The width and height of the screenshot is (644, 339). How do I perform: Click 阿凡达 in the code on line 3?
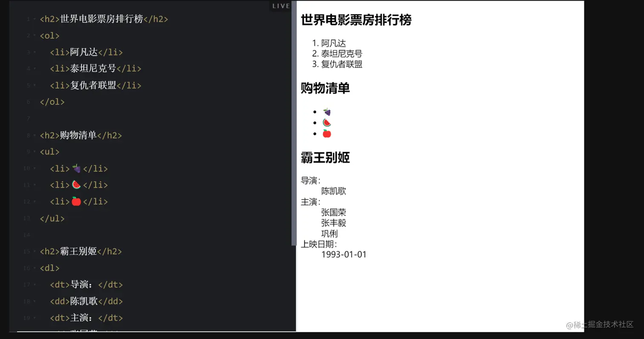tap(84, 52)
